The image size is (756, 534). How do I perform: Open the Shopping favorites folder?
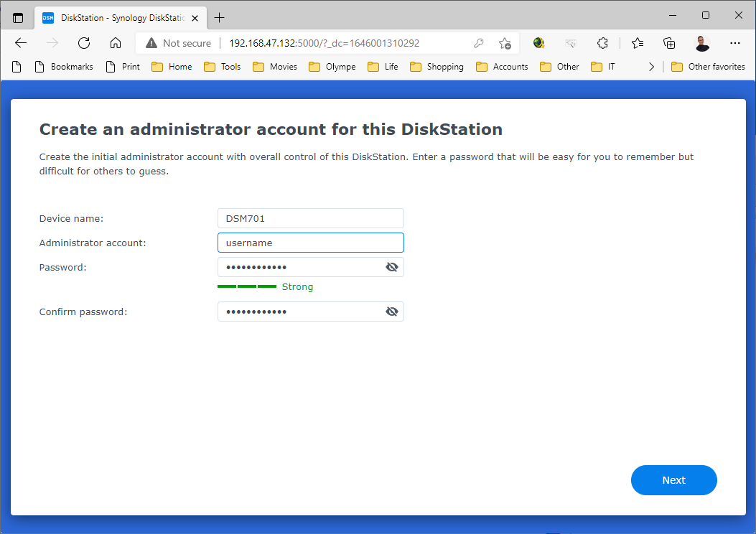point(437,67)
